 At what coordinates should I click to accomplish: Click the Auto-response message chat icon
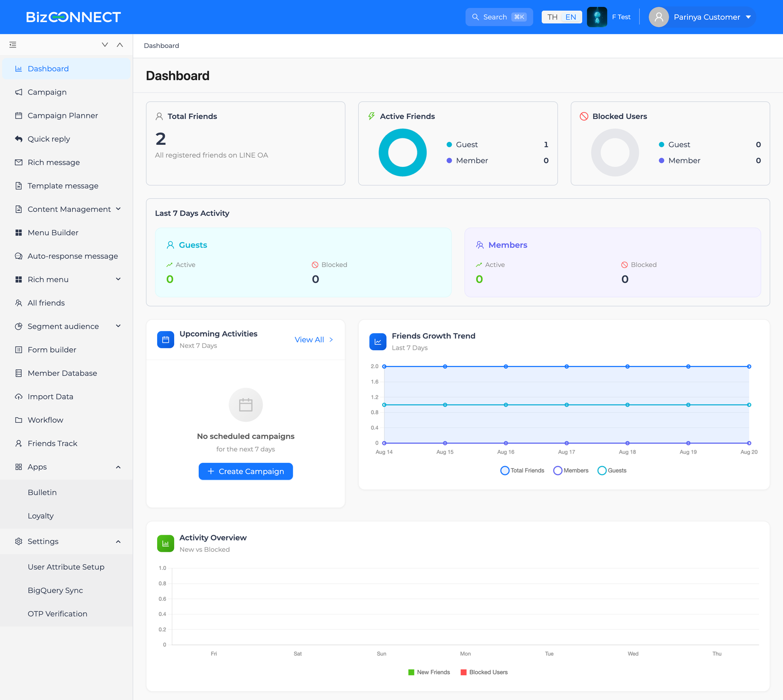click(x=19, y=256)
